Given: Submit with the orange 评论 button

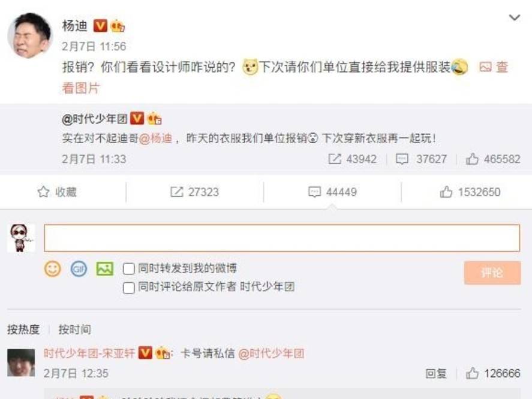Looking at the screenshot, I should point(492,273).
